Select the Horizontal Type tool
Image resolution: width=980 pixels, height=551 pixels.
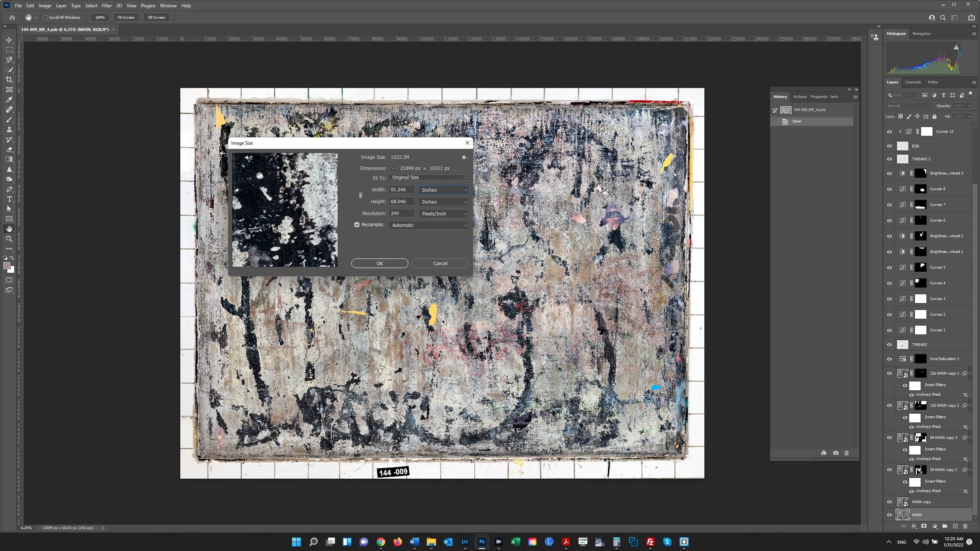[x=9, y=199]
